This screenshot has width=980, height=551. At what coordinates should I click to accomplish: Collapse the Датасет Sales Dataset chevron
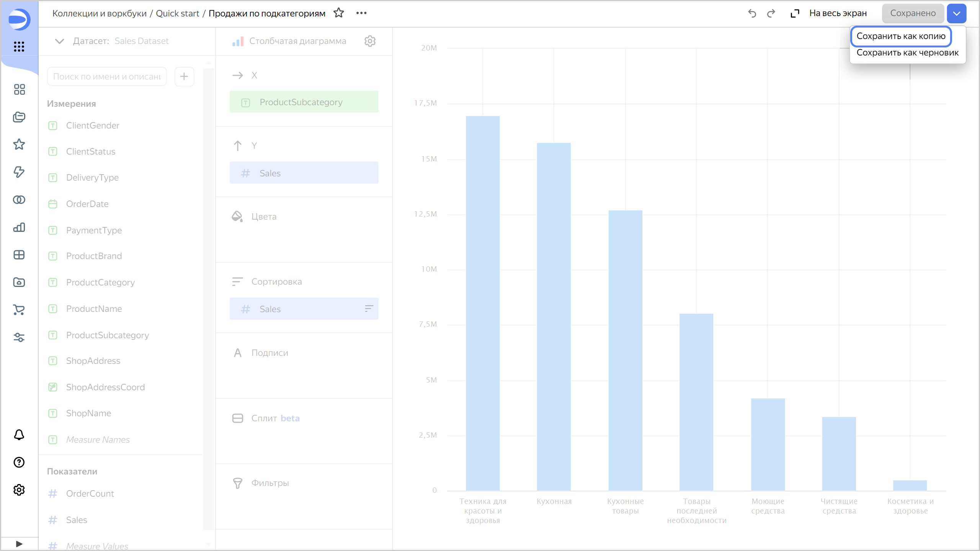point(59,41)
